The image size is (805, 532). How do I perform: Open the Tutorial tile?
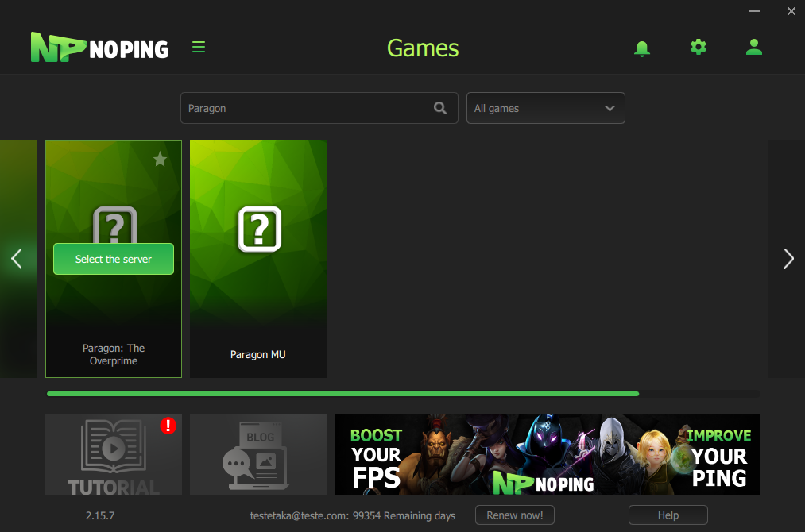(x=114, y=454)
